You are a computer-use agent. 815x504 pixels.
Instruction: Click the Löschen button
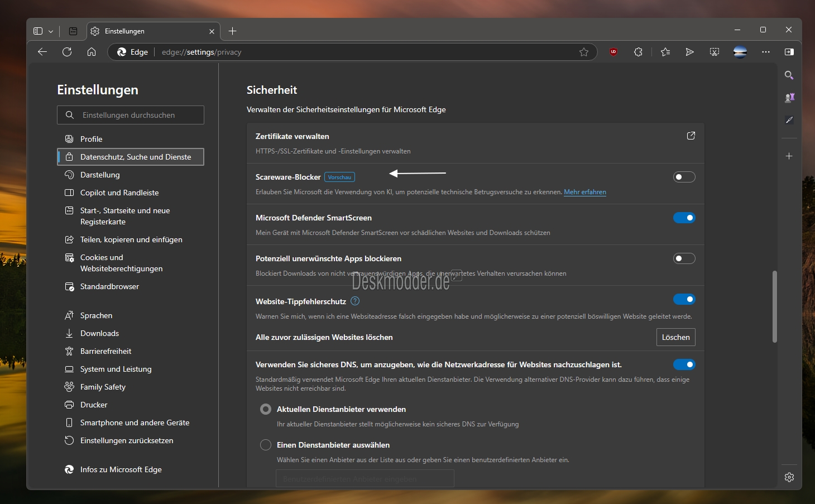676,337
